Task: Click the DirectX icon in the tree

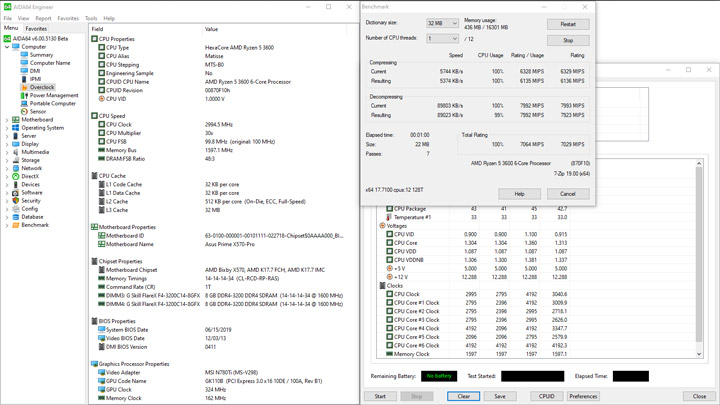Action: pos(16,176)
